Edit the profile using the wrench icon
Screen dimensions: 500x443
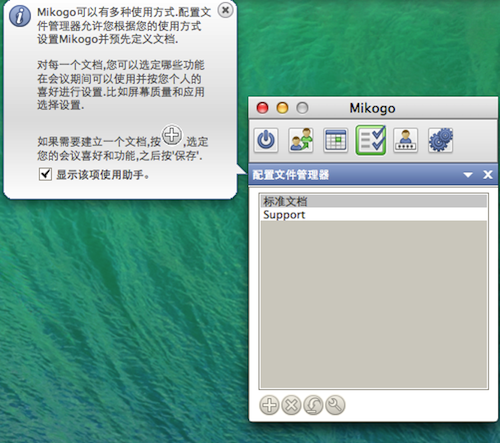[335, 405]
